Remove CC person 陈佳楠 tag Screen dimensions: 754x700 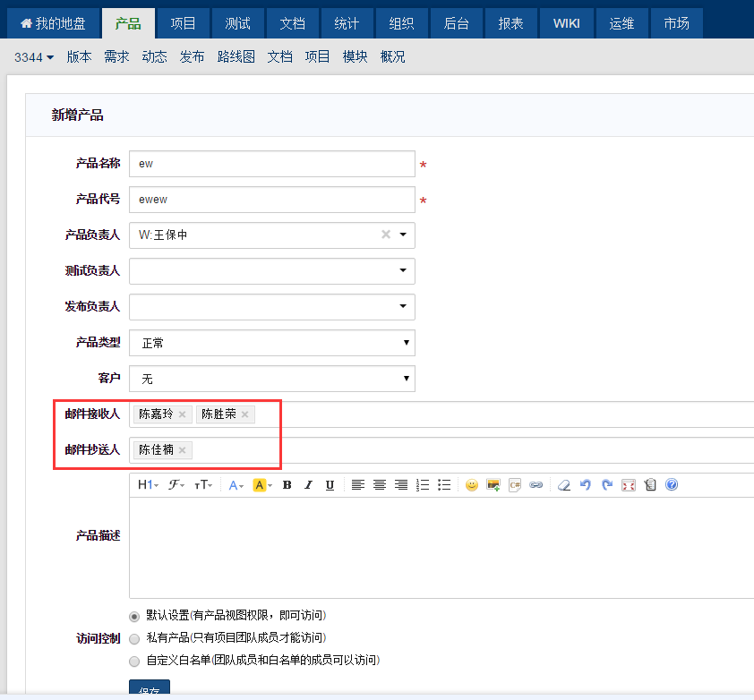point(183,450)
